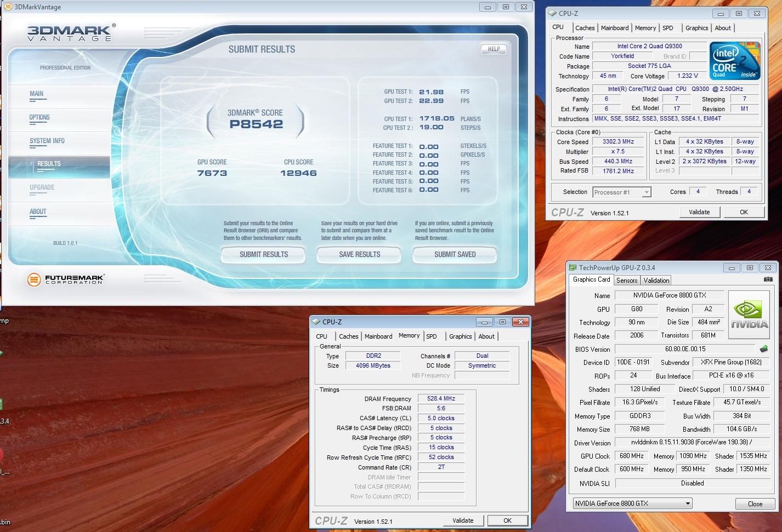Click CPU Name field Intel Core 2 Quad Q9300
782x532 pixels.
point(649,47)
